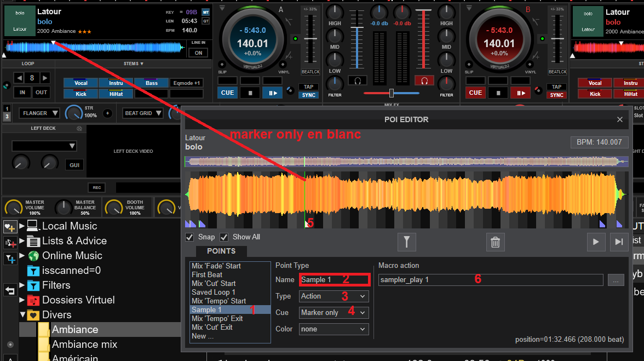Viewport: 644px width, 361px height.
Task: Click the SYNC button on deck A
Action: click(309, 95)
